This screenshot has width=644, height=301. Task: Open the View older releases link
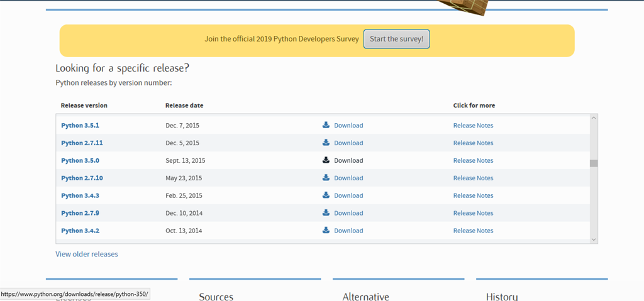tap(87, 254)
